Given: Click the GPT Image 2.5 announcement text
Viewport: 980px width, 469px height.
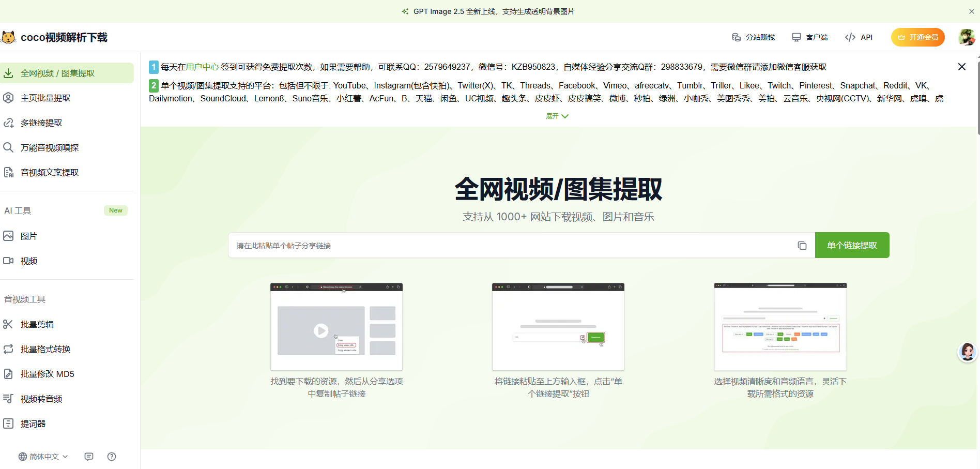Looking at the screenshot, I should [x=494, y=11].
